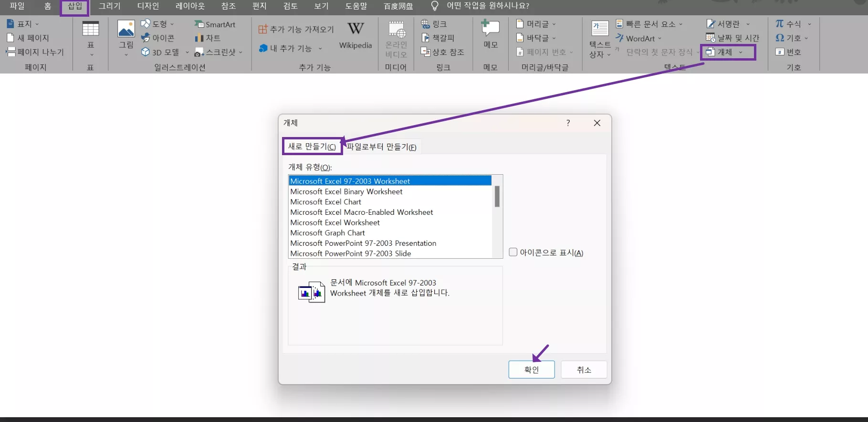Insert a 차트 chart

click(207, 38)
